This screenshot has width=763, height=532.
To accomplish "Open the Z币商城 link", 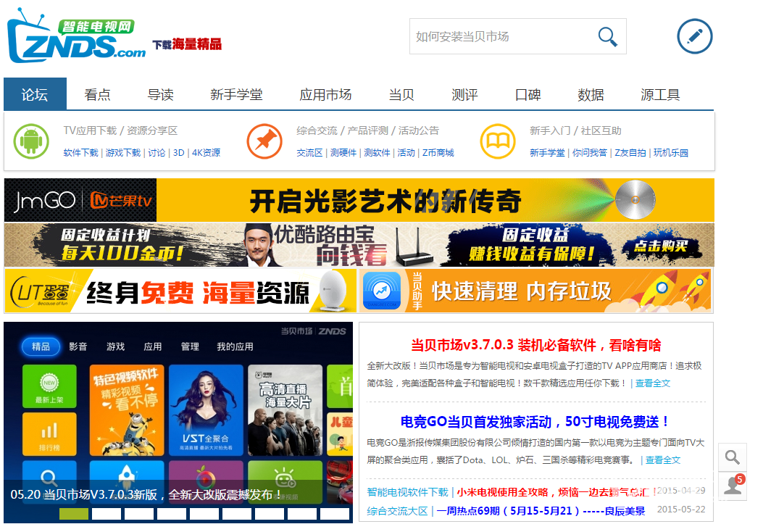I will [x=438, y=153].
